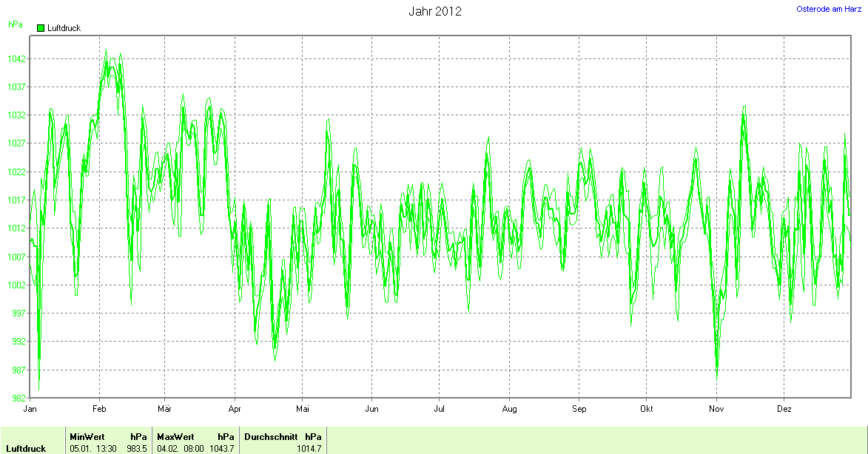The image size is (868, 454).
Task: Click the 1042 value on the y-axis
Action: pos(16,59)
